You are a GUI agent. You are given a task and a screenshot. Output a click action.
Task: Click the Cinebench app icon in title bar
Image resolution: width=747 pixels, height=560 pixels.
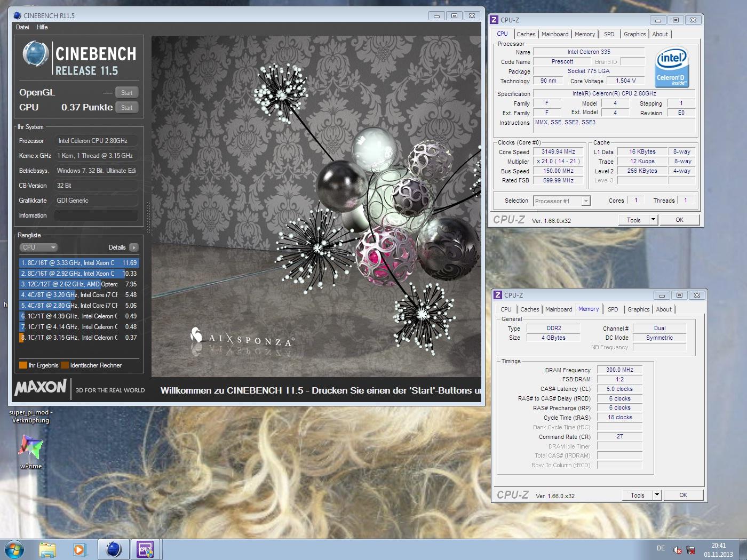coord(18,15)
